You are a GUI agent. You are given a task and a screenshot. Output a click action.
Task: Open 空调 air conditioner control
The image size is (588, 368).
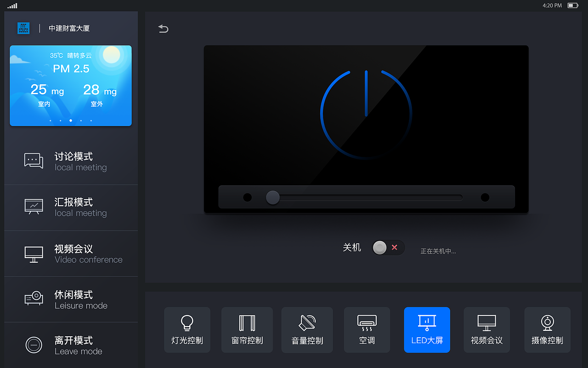pyautogui.click(x=367, y=330)
